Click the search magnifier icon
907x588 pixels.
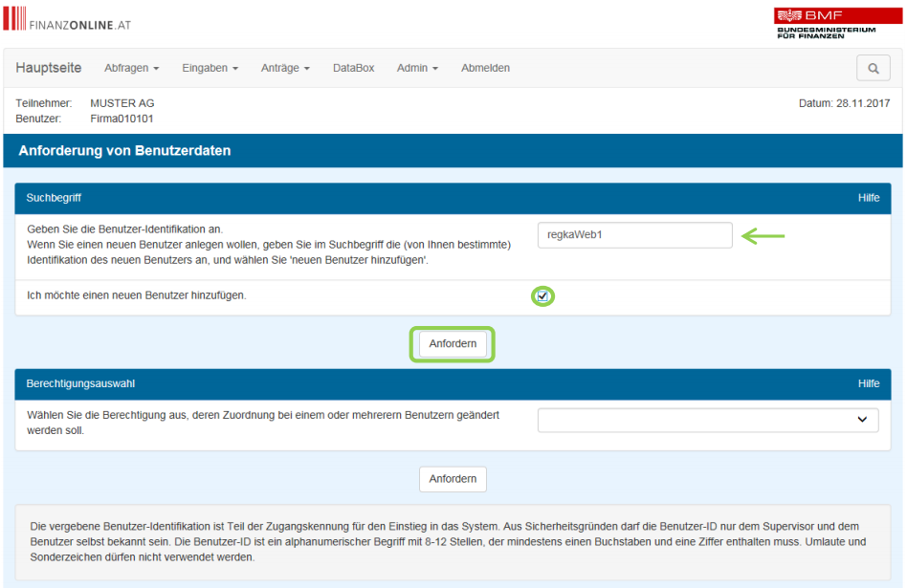coord(873,69)
